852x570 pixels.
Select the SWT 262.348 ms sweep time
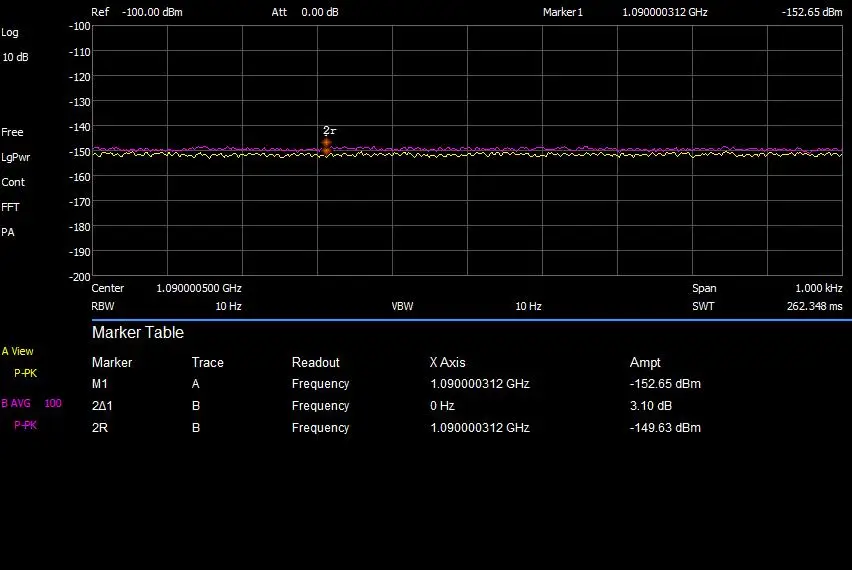click(814, 306)
